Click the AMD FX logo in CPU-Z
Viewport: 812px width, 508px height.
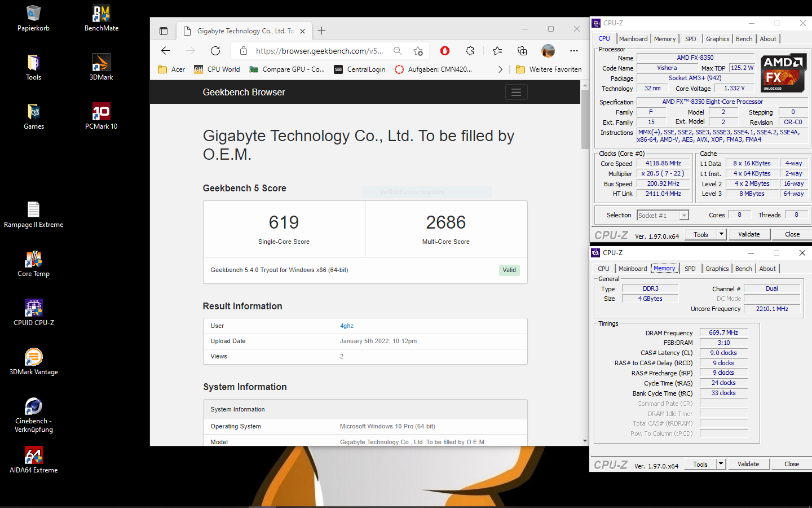point(783,73)
